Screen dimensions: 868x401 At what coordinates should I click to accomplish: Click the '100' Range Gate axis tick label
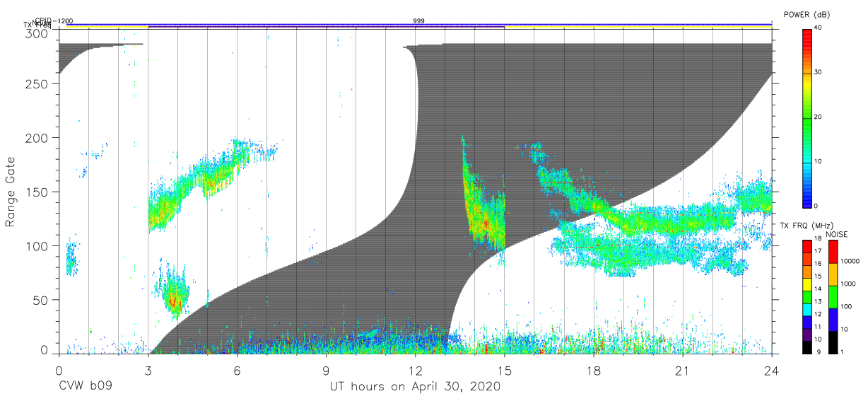tap(38, 245)
